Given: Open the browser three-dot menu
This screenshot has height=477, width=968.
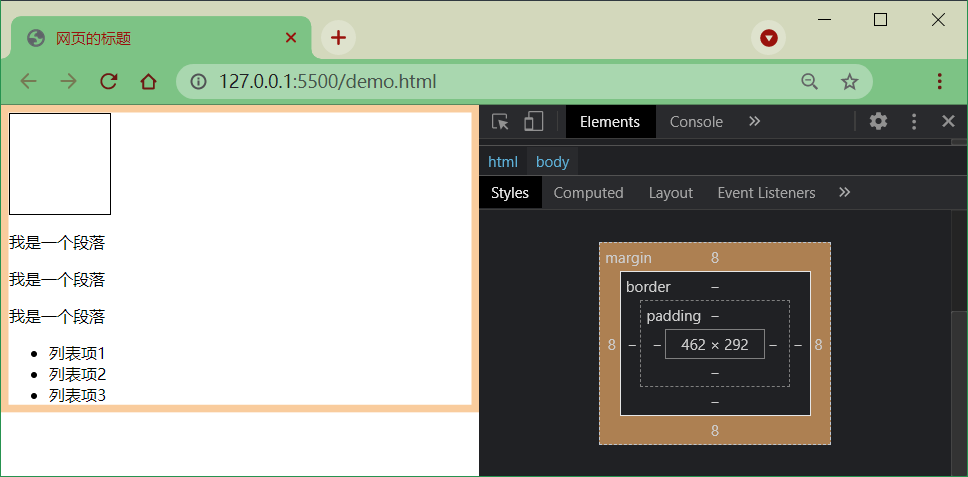Looking at the screenshot, I should point(940,81).
